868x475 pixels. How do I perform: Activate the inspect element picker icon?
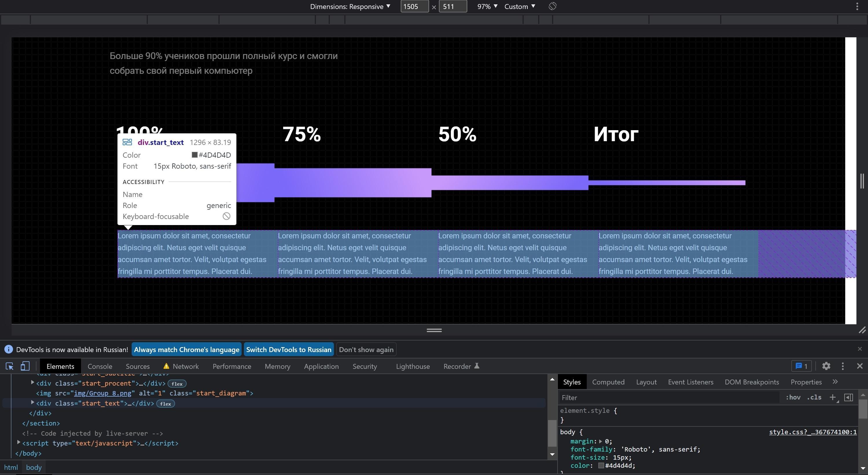(10, 366)
